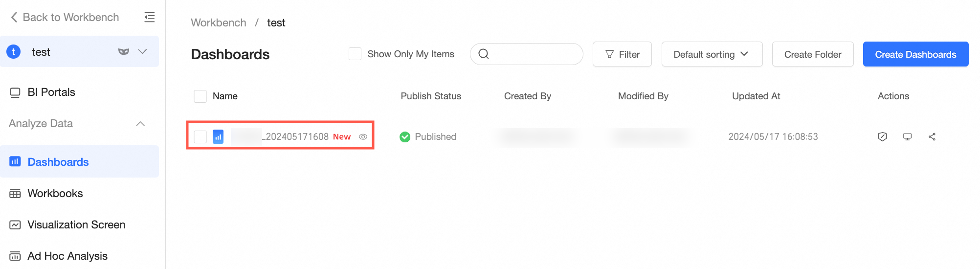Click the Create Folder button
Image resolution: width=980 pixels, height=269 pixels.
[x=813, y=54]
